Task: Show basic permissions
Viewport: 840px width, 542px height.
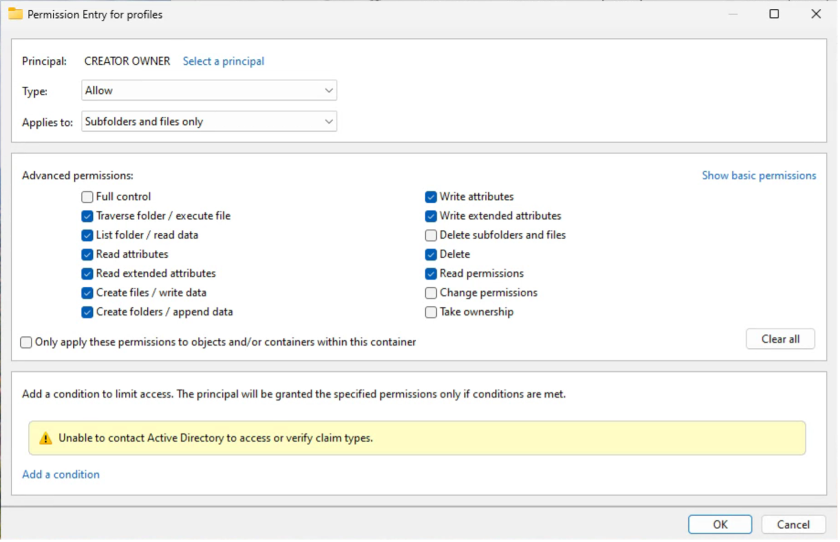Action: click(x=758, y=176)
